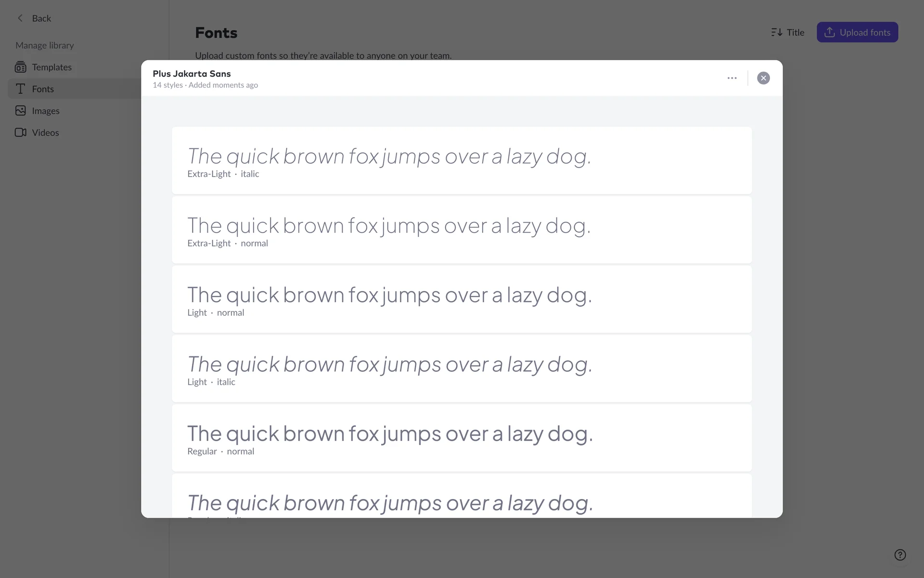The image size is (924, 578).
Task: Click the sort order icon
Action: pos(776,32)
